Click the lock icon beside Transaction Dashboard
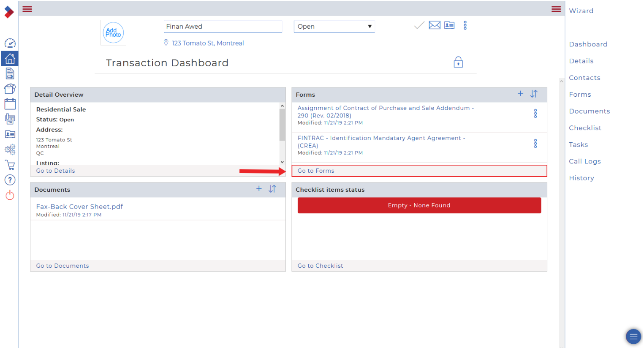This screenshot has width=644, height=348. click(x=458, y=63)
